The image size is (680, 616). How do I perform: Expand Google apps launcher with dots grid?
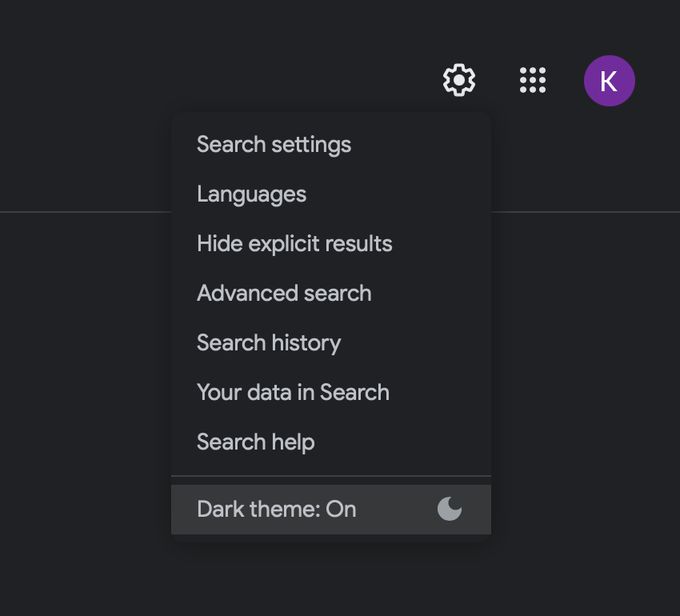tap(533, 80)
